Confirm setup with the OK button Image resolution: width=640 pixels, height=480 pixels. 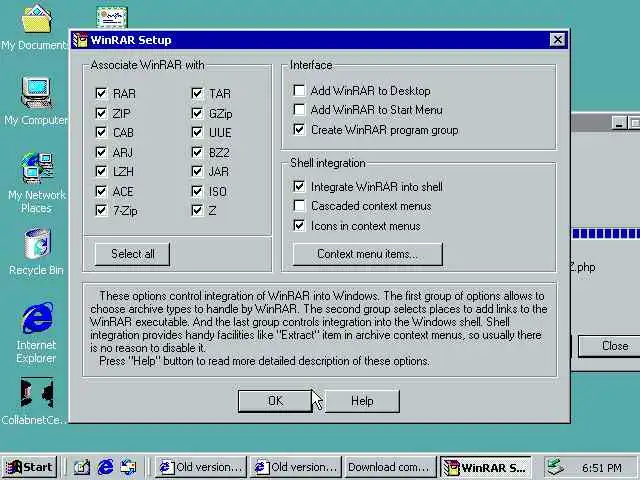275,401
